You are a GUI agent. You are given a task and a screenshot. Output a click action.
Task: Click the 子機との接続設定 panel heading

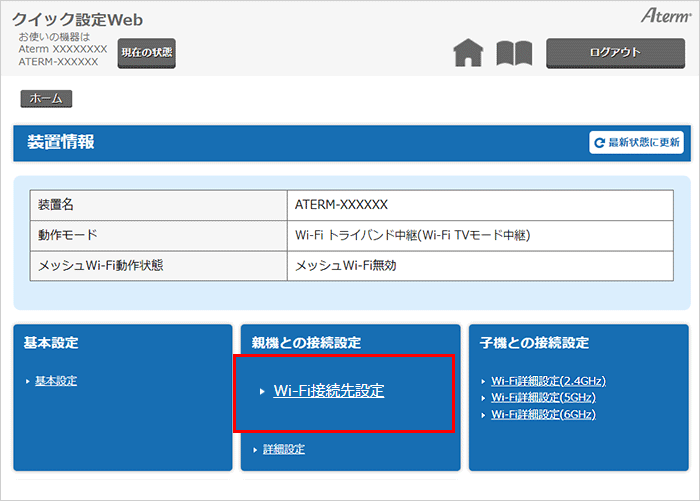tap(534, 343)
